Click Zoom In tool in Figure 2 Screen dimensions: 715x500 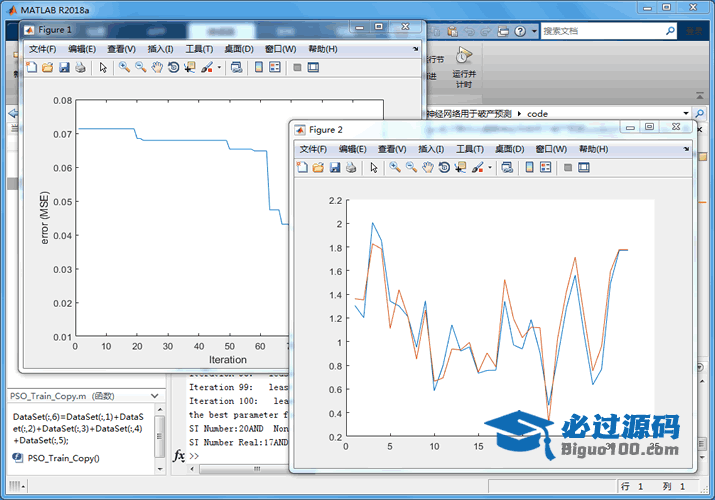395,168
